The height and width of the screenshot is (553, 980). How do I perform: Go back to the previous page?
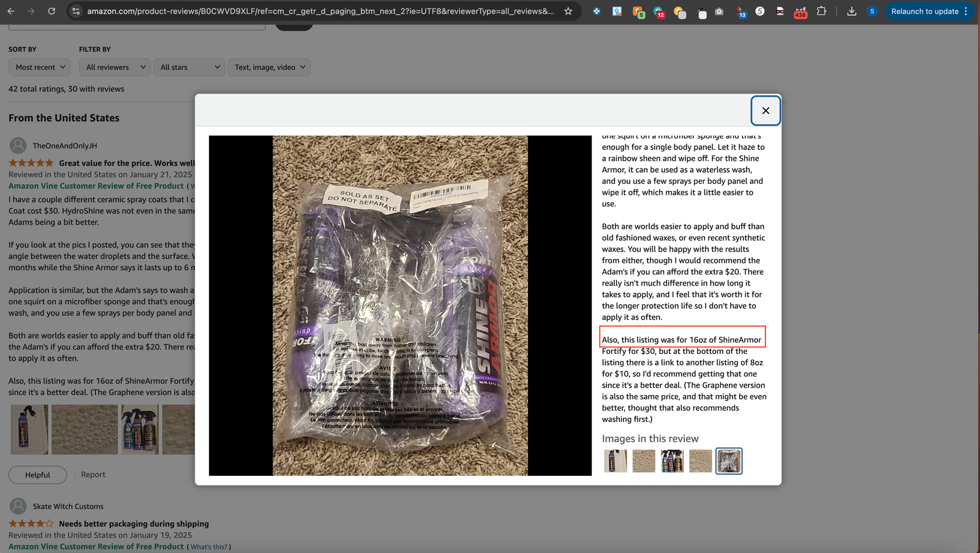pos(11,11)
